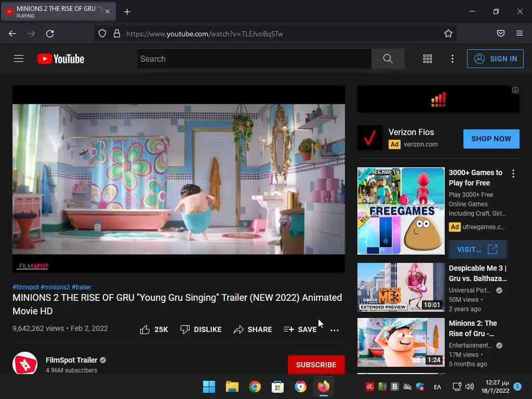Go back with browser back arrow
Viewport: 532px width, 399px height.
pos(12,34)
